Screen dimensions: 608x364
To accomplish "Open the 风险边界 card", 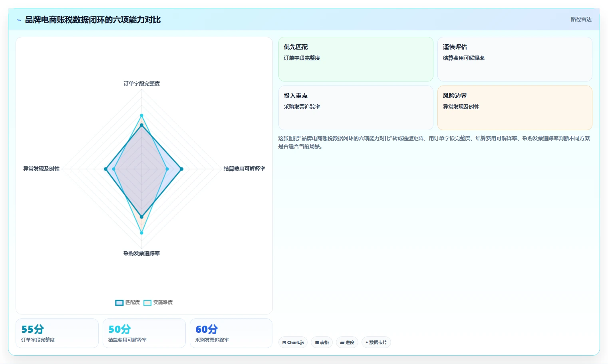I will [x=515, y=108].
